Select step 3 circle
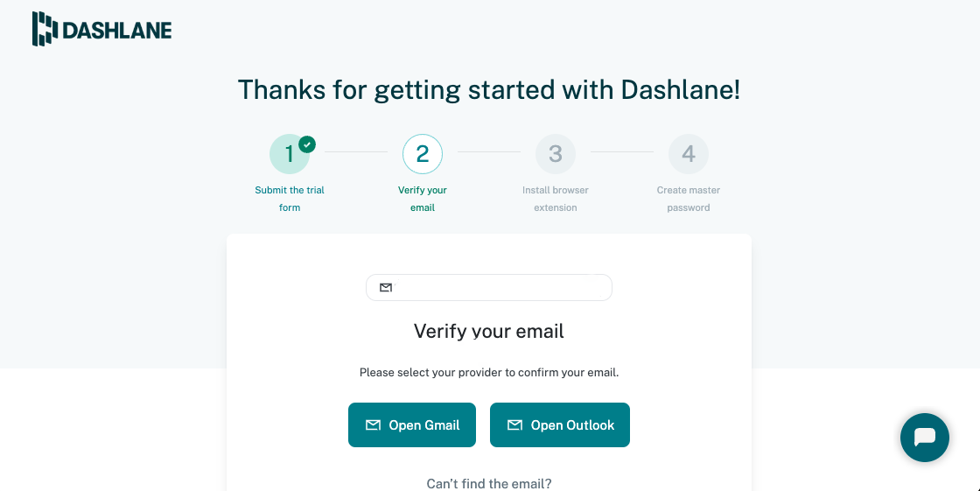The height and width of the screenshot is (491, 980). (x=556, y=154)
